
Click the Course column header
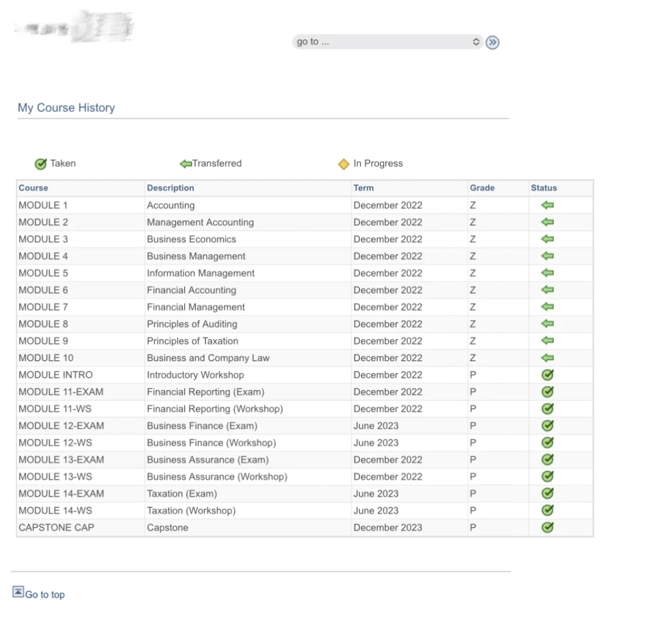33,188
